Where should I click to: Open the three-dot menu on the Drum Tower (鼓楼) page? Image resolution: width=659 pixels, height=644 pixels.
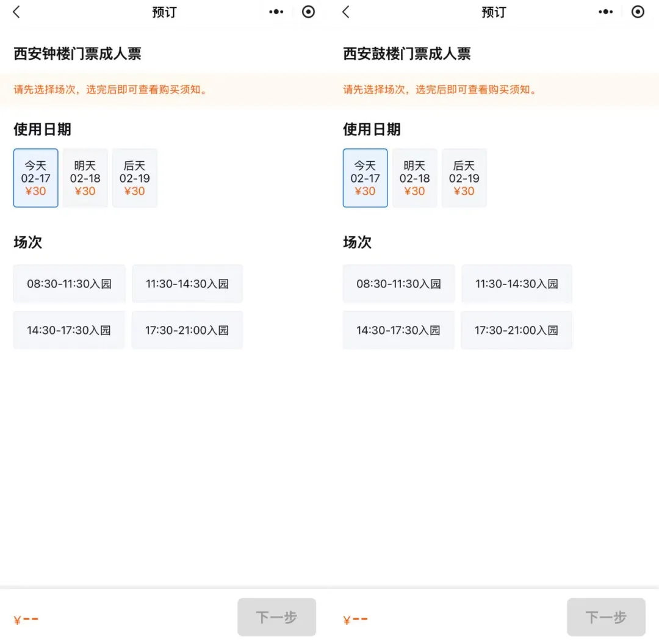click(x=606, y=12)
